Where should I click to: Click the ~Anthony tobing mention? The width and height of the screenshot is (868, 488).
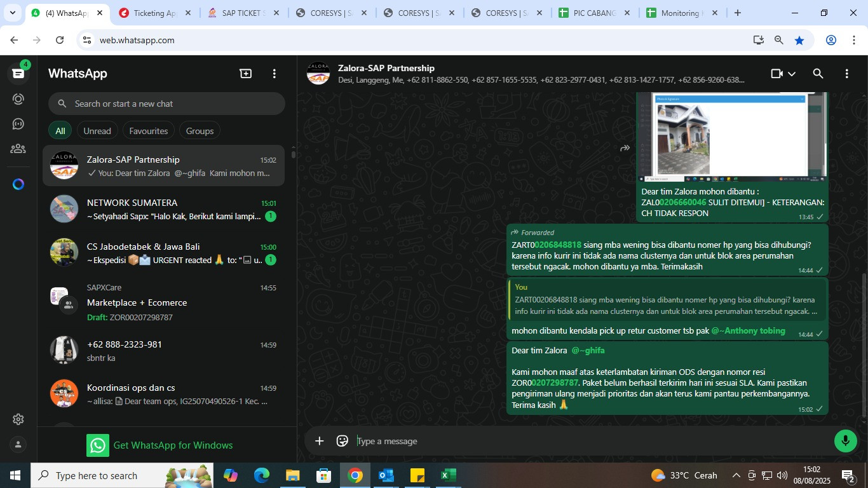(x=748, y=330)
